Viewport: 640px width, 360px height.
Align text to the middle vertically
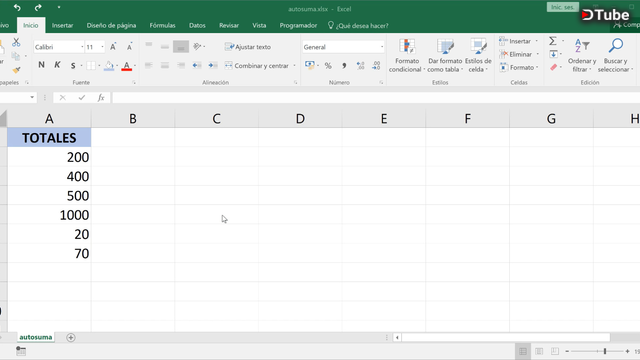[x=164, y=46]
